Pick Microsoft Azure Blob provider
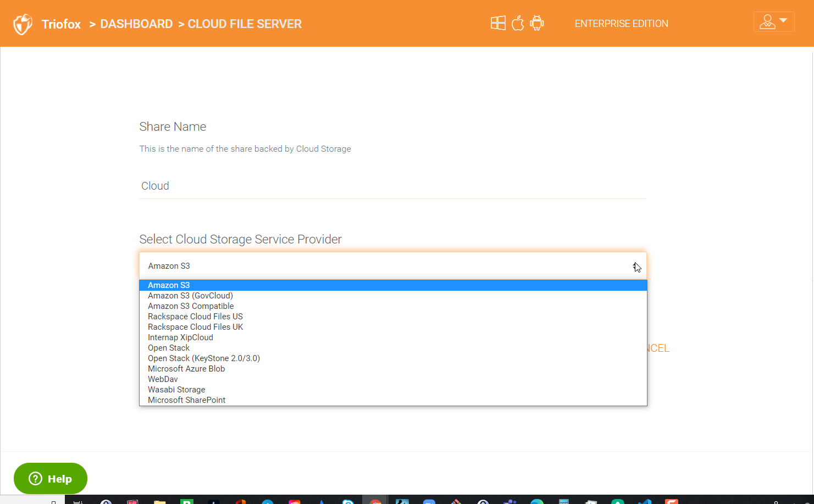The width and height of the screenshot is (814, 504). [x=393, y=369]
